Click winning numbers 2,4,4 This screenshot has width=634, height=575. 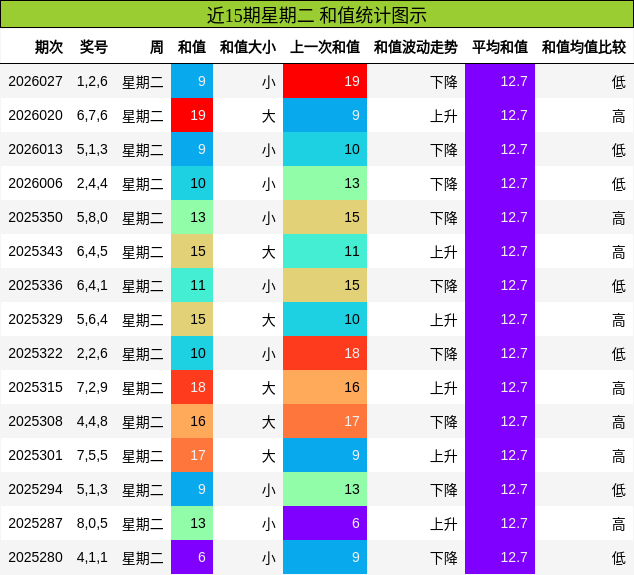92,183
